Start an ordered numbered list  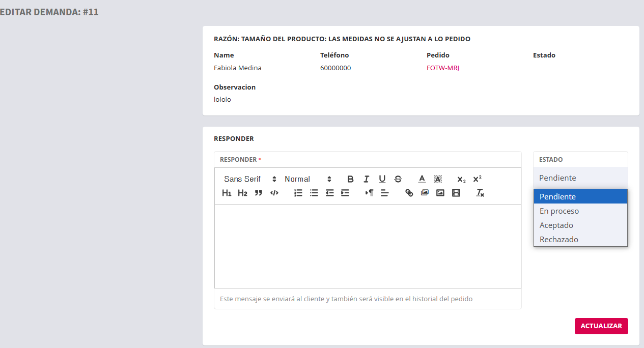tap(298, 193)
